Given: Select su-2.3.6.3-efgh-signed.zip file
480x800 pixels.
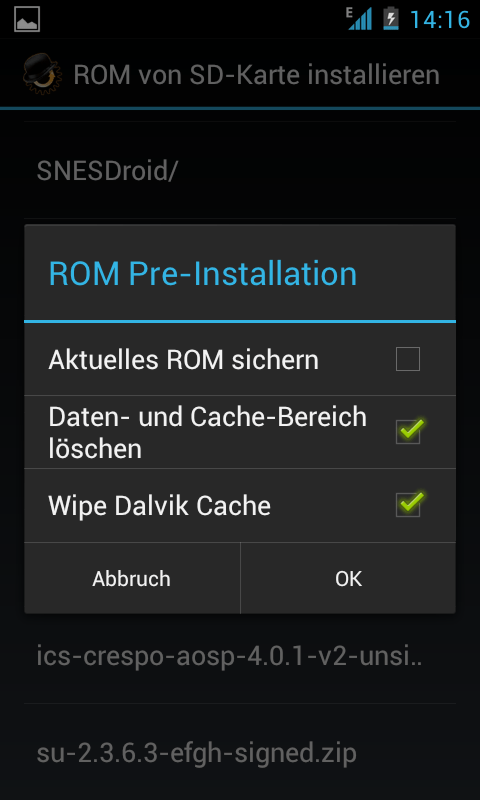Looking at the screenshot, I should (x=240, y=753).
